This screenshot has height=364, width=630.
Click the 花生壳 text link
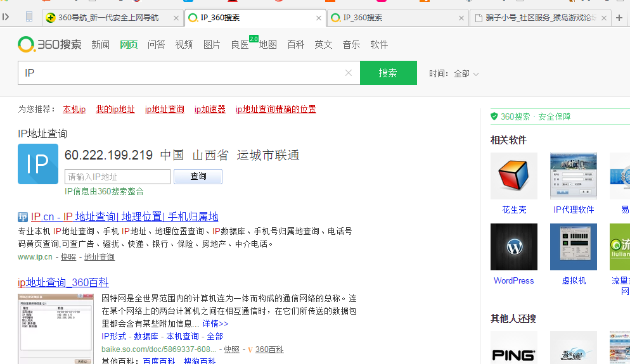514,210
